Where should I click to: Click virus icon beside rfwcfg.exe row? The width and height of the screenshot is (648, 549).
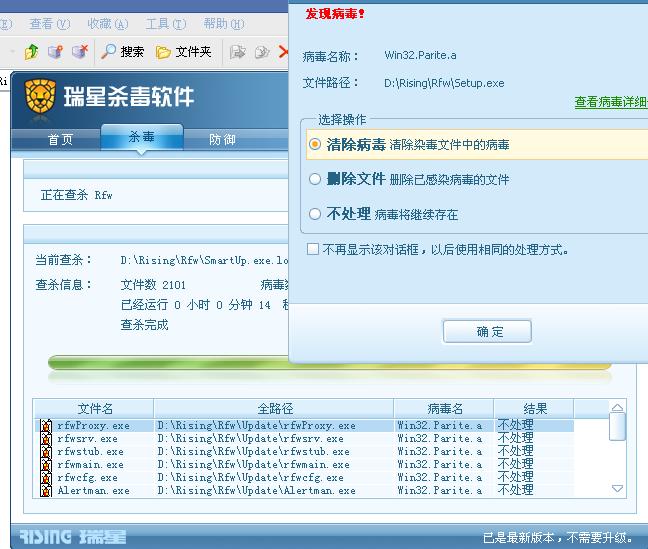pos(46,477)
